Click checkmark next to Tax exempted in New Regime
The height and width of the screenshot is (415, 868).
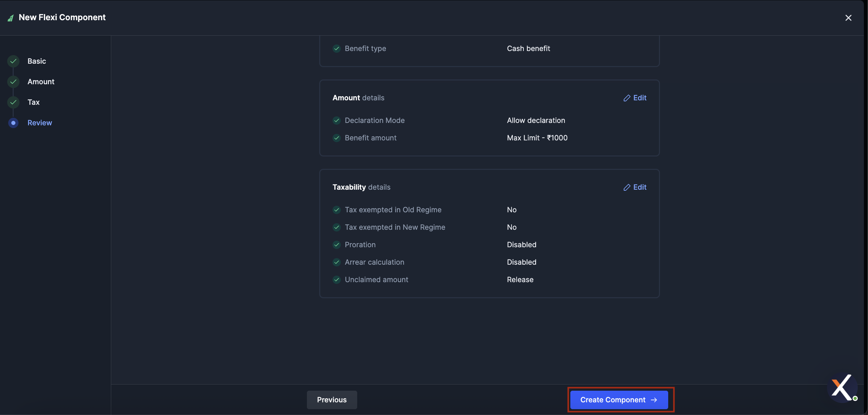[x=337, y=227]
